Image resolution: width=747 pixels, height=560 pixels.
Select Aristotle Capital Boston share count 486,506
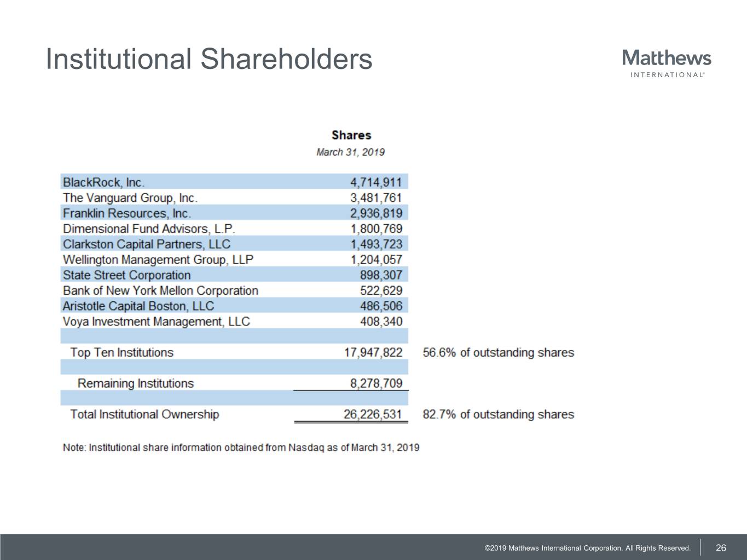click(381, 306)
